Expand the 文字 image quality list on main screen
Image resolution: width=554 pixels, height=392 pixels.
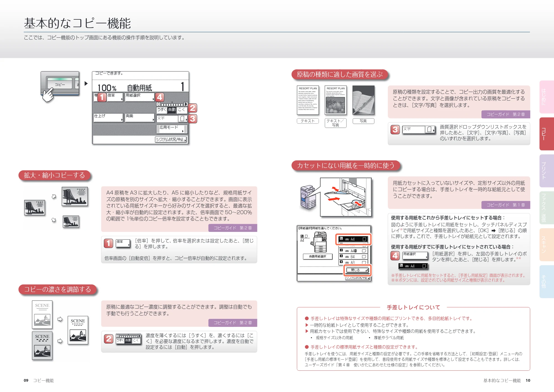tap(172, 119)
